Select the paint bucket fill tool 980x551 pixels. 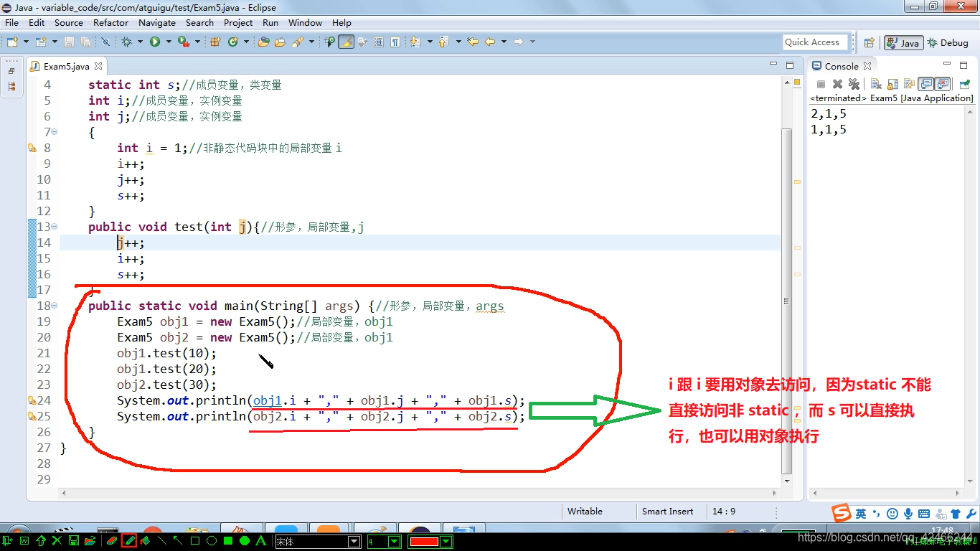(146, 541)
